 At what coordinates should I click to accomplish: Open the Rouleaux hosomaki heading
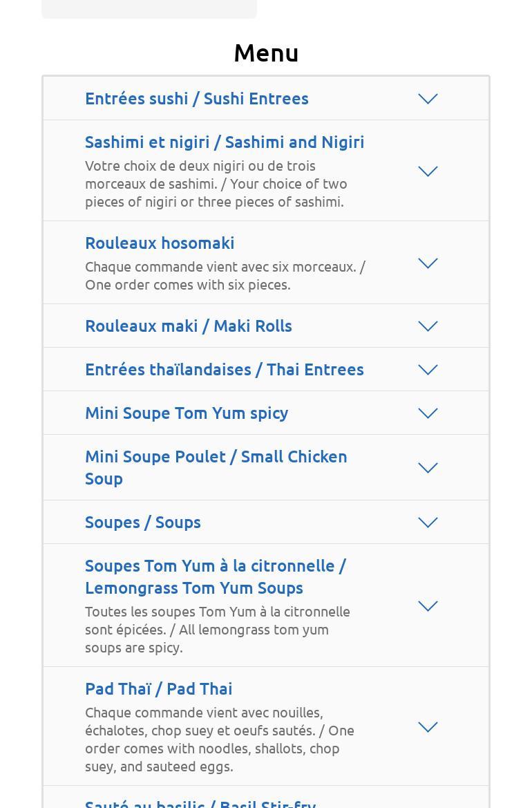(x=160, y=243)
